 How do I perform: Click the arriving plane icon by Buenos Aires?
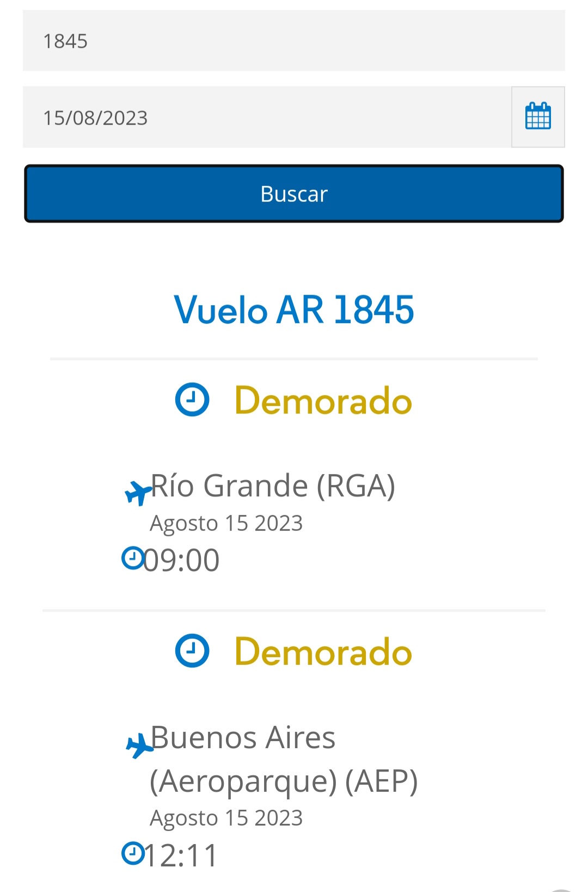139,745
